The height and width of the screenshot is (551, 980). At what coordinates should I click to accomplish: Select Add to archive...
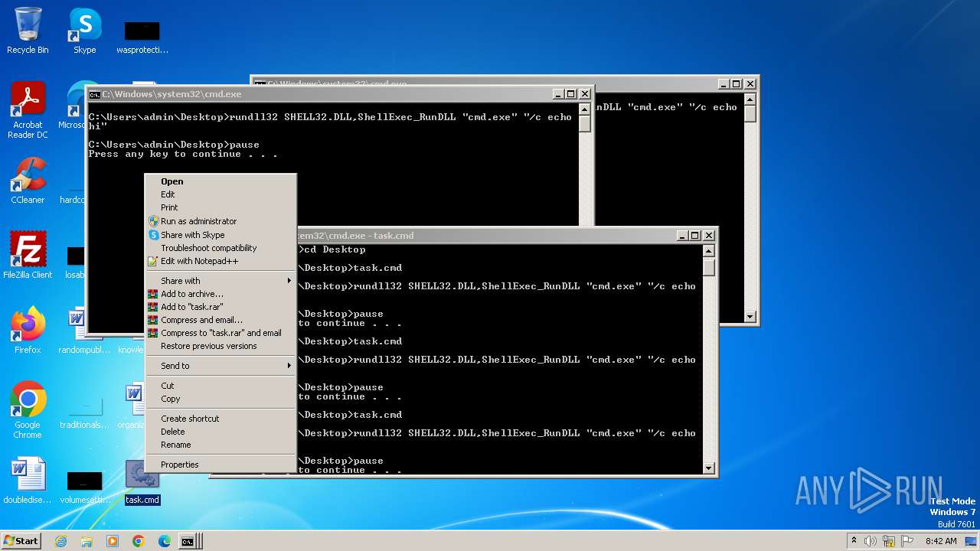click(220, 294)
